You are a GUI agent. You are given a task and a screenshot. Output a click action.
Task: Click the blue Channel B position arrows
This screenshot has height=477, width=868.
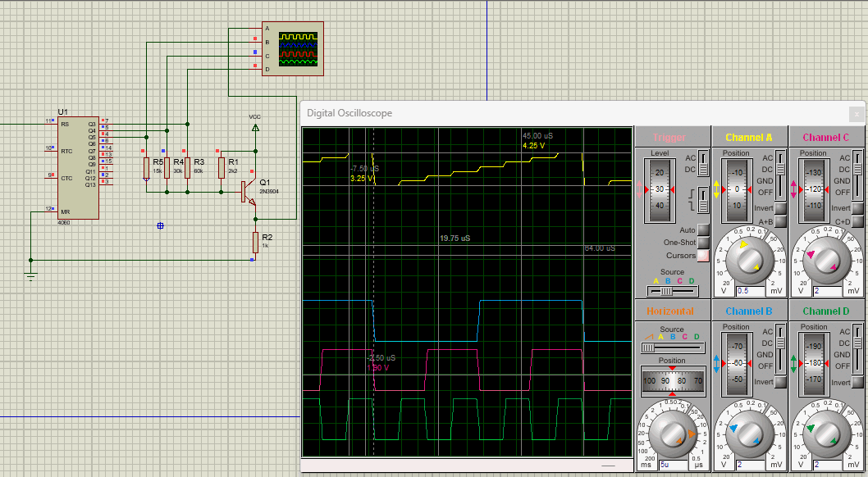click(716, 364)
